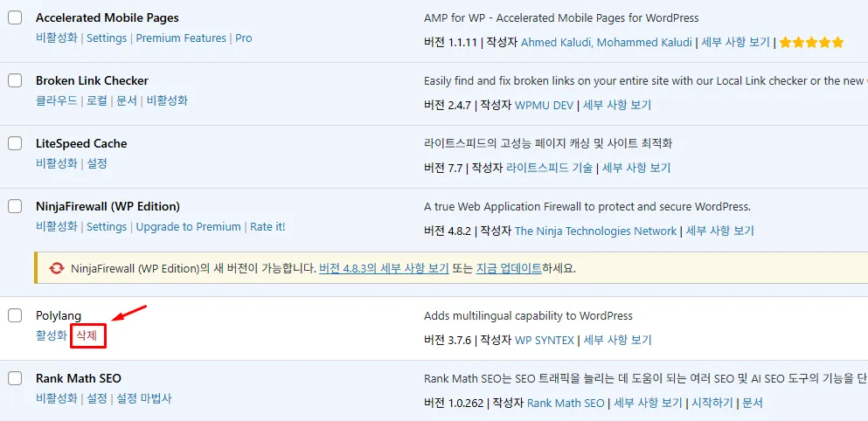Image resolution: width=868 pixels, height=421 pixels.
Task: Check the Accelerated Mobile Pages plugin checkbox
Action: [x=15, y=17]
